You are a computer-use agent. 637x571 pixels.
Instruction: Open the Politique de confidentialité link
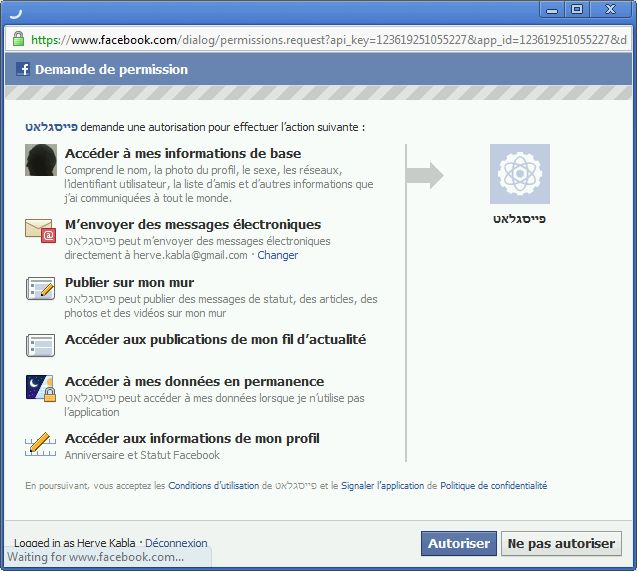[x=494, y=486]
